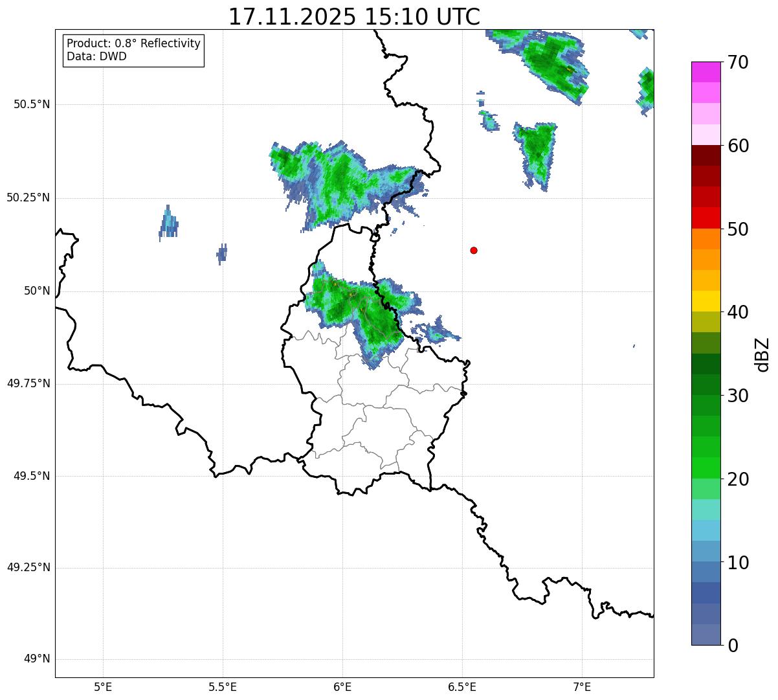
Task: Click the colorbar tick label 30
Action: pyautogui.click(x=738, y=396)
